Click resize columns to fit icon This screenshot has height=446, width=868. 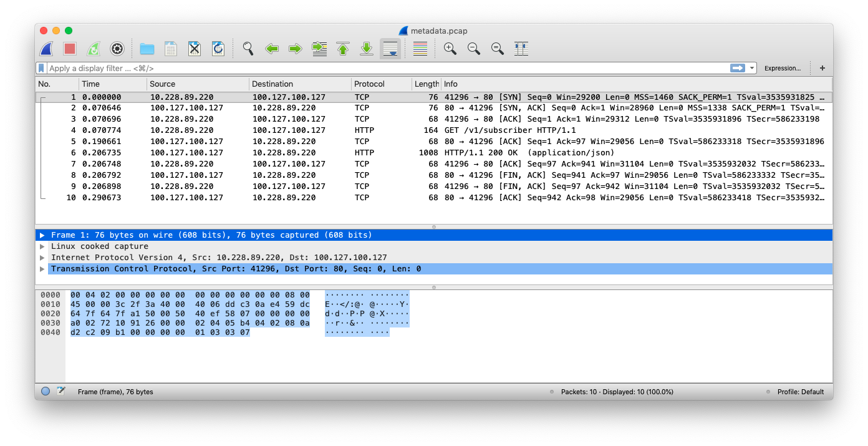[x=521, y=49]
